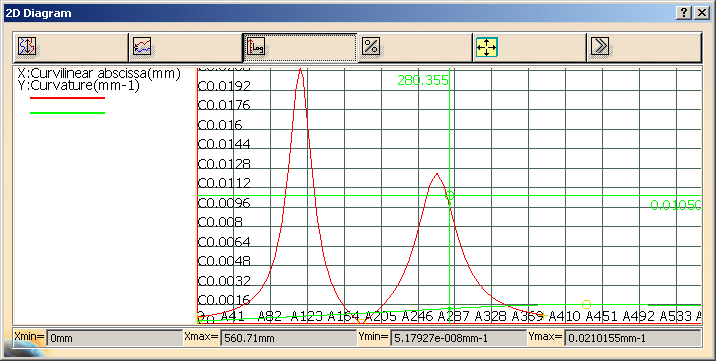Click the 2D Diagram title bar

(338, 13)
